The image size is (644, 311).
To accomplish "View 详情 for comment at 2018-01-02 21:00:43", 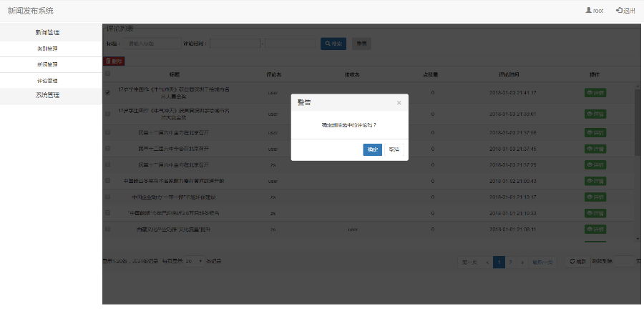I will pos(595,181).
